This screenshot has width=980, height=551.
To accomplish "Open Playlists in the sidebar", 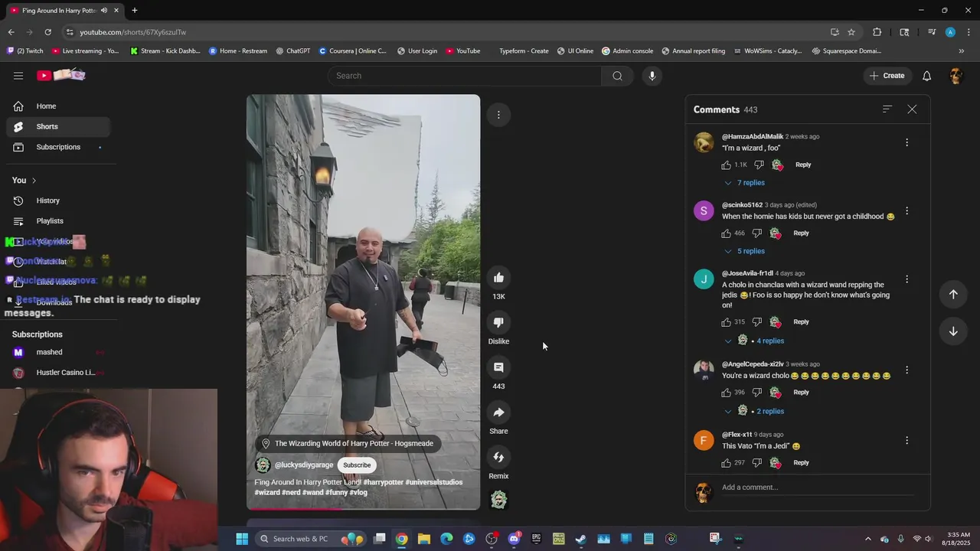I will pyautogui.click(x=59, y=221).
